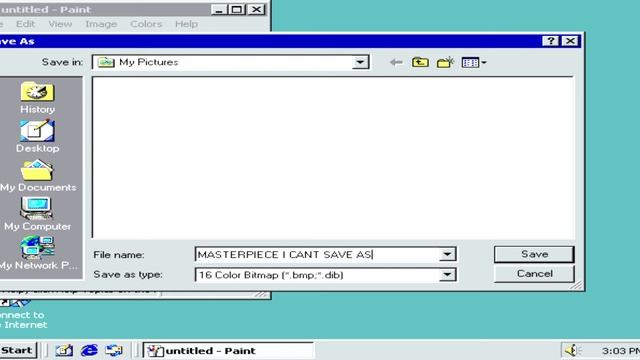Launch Internet Explorer from quick launch

click(x=89, y=350)
